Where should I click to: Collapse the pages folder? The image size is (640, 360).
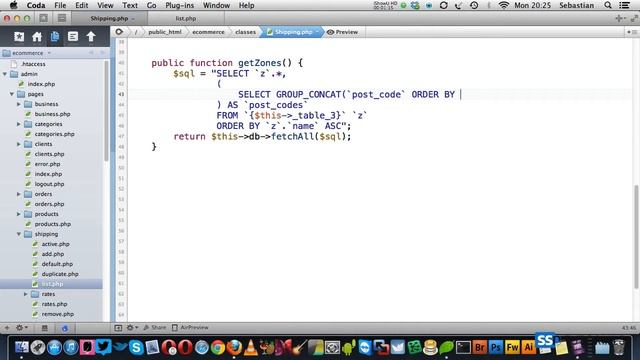coord(12,94)
